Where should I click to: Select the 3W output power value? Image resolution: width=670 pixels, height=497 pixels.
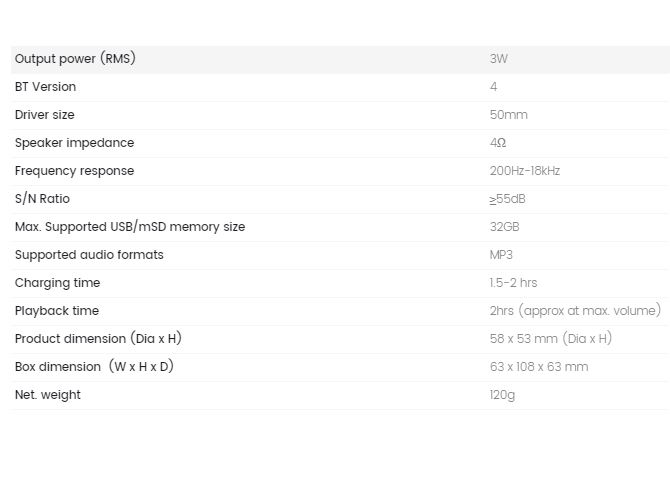click(x=499, y=59)
